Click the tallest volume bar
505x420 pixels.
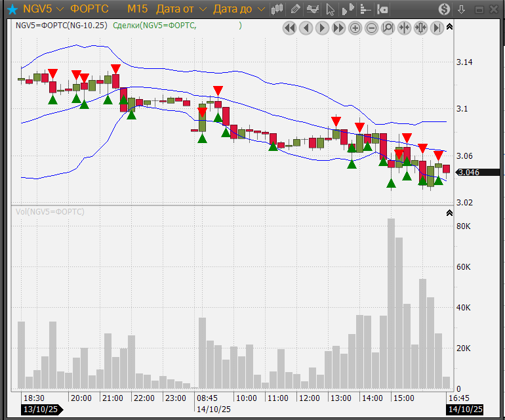(391, 303)
